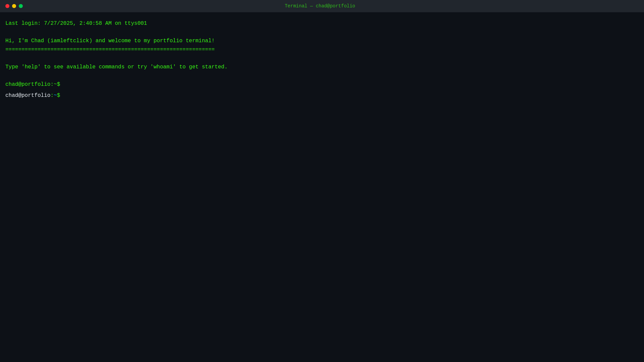Viewport: 644px width, 362px height.
Task: Click the yellow minimize window button
Action: [14, 6]
